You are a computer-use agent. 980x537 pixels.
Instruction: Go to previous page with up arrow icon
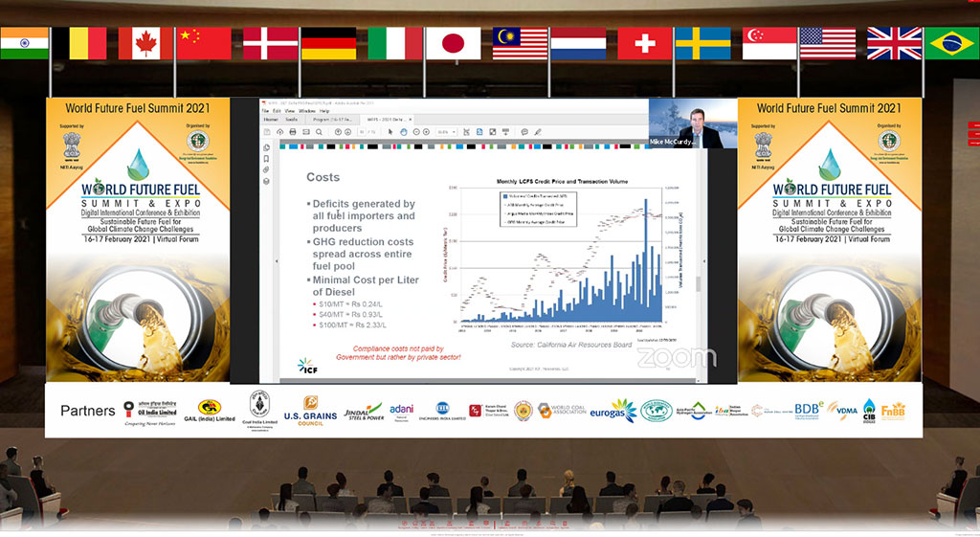point(338,132)
